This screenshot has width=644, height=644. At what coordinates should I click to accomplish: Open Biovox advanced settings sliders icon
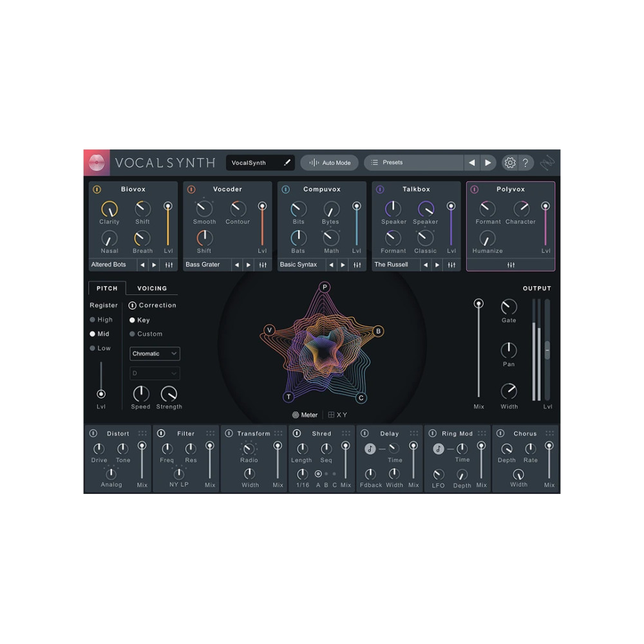169,265
